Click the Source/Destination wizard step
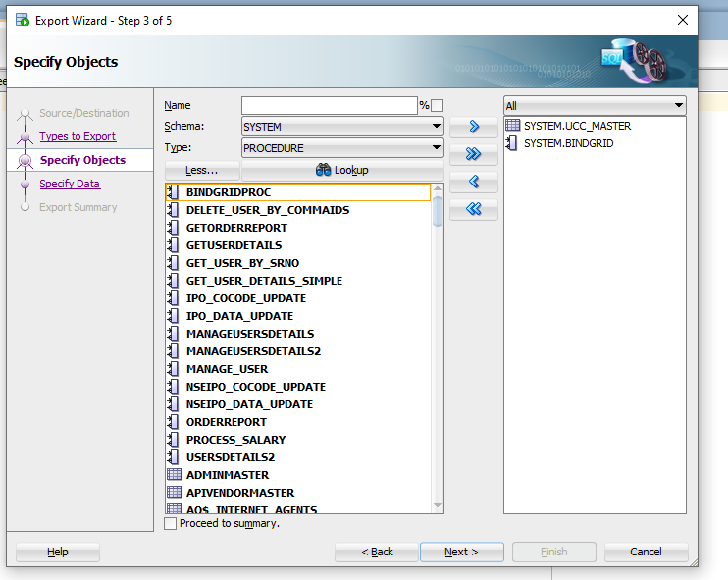The width and height of the screenshot is (728, 580). 84,113
